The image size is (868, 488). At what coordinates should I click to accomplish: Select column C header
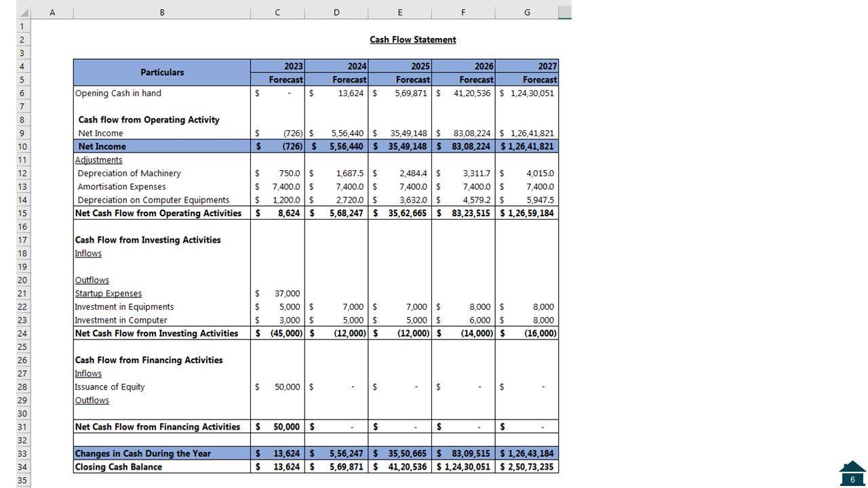(277, 12)
